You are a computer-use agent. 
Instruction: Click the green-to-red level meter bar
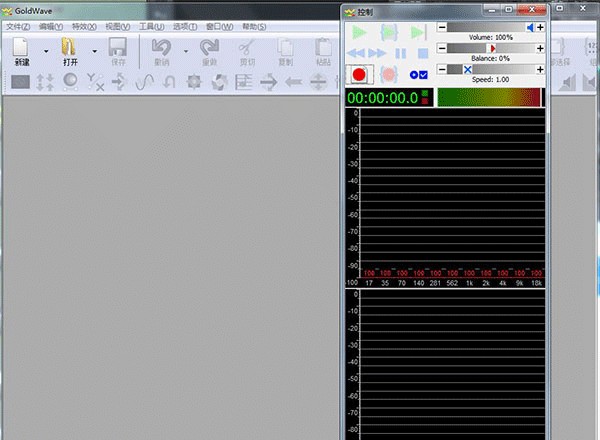[489, 98]
